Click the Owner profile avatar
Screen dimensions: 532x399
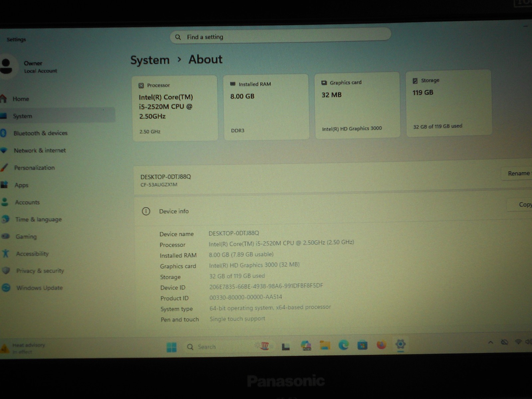[x=7, y=66]
